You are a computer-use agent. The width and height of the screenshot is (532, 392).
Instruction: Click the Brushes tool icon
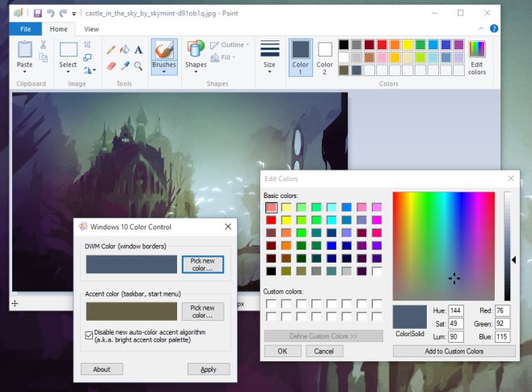[164, 49]
